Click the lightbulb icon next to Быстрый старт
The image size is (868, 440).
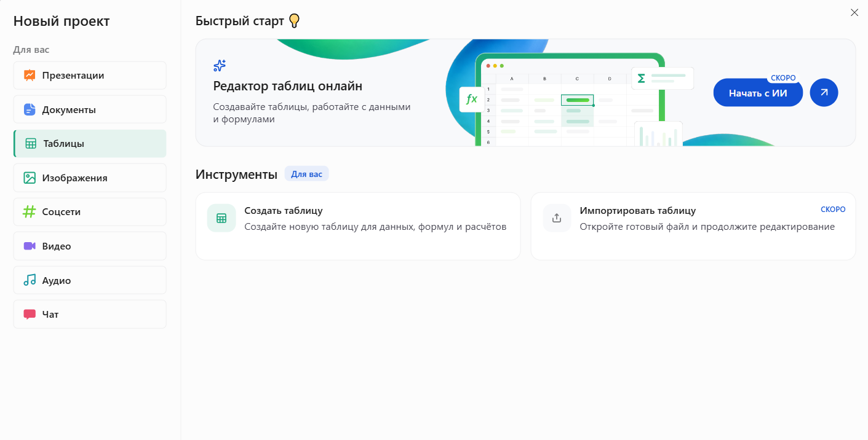[294, 21]
